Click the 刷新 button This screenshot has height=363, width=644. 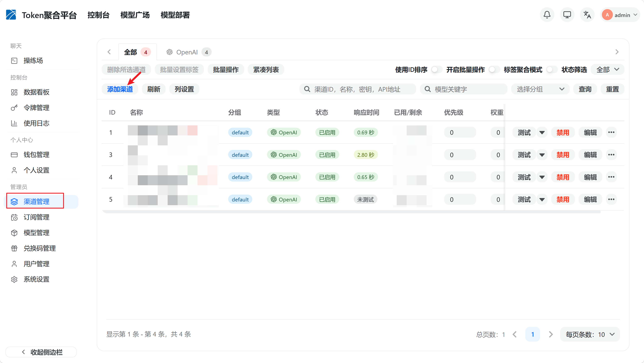click(154, 89)
